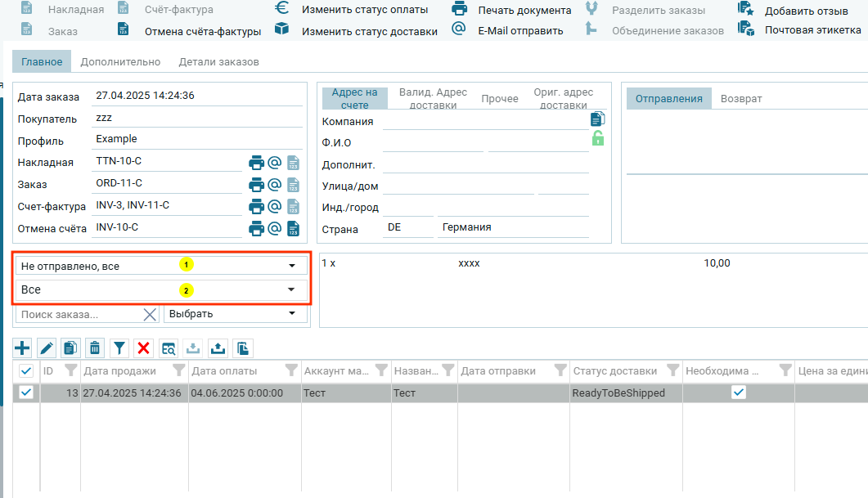Open the Детали заказов tab

tap(218, 61)
